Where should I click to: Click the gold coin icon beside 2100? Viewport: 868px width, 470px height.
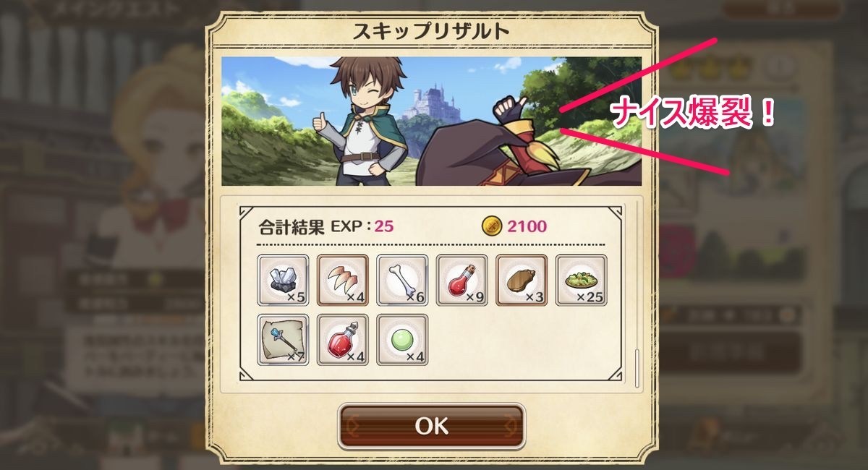point(491,226)
